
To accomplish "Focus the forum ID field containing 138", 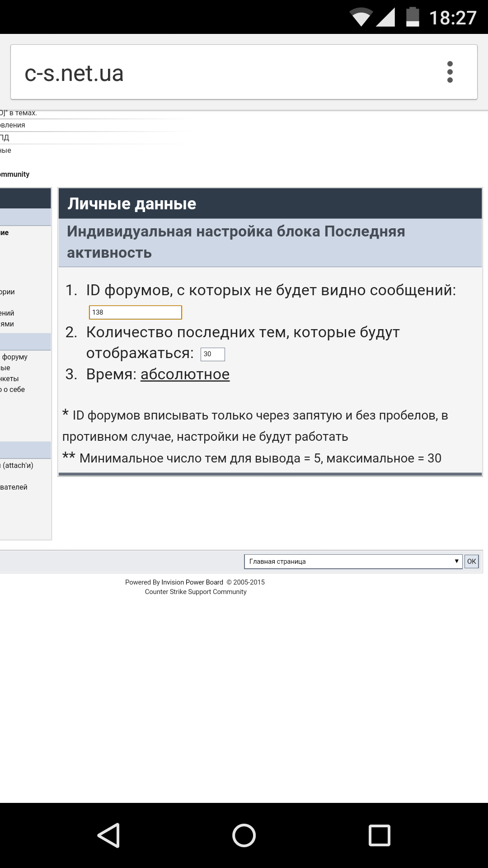I will [x=136, y=312].
